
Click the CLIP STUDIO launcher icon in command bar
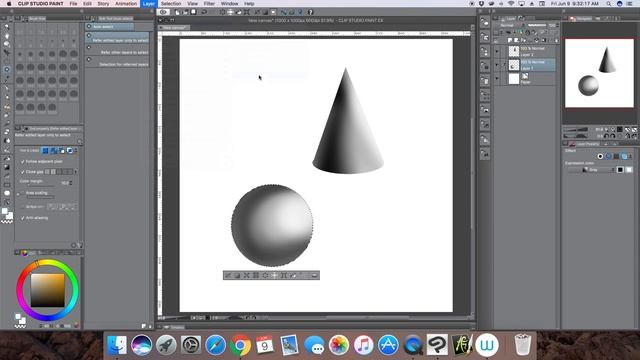pos(164,12)
